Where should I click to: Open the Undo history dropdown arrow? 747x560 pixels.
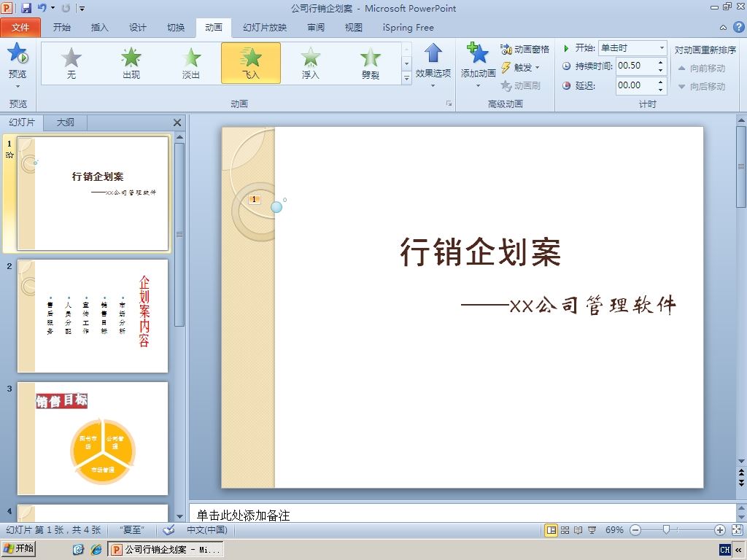[53, 8]
